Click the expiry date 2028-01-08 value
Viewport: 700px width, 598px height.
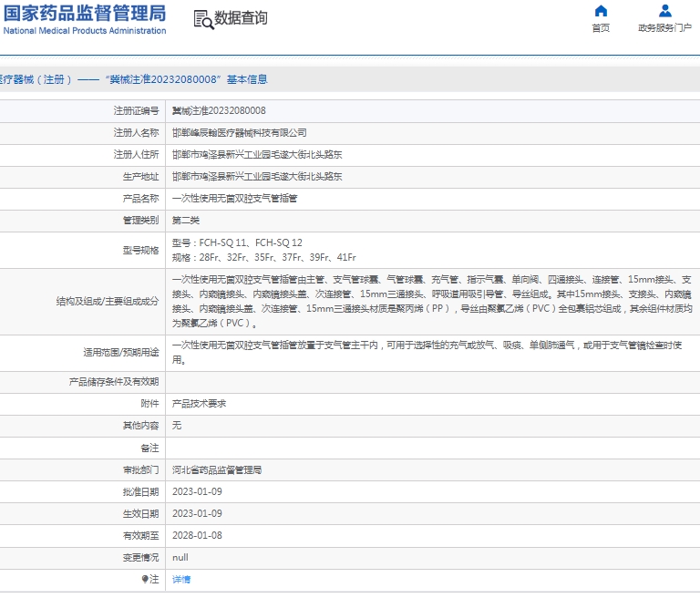pyautogui.click(x=197, y=535)
